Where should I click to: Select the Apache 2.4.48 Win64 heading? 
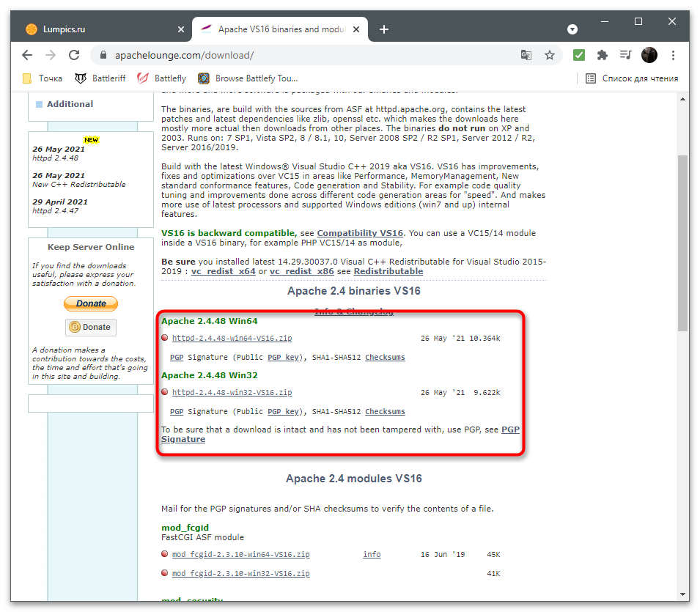point(210,322)
